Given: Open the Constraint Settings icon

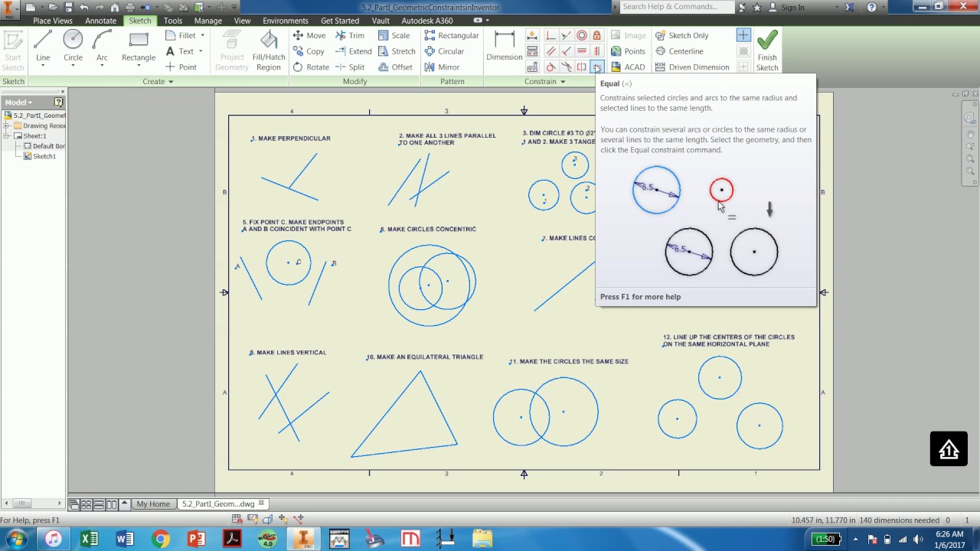Looking at the screenshot, I should point(532,67).
